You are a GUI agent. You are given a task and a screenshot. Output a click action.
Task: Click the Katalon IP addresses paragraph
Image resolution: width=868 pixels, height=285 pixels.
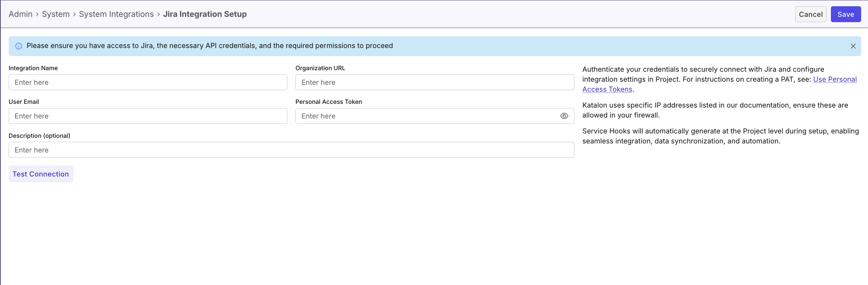(715, 110)
